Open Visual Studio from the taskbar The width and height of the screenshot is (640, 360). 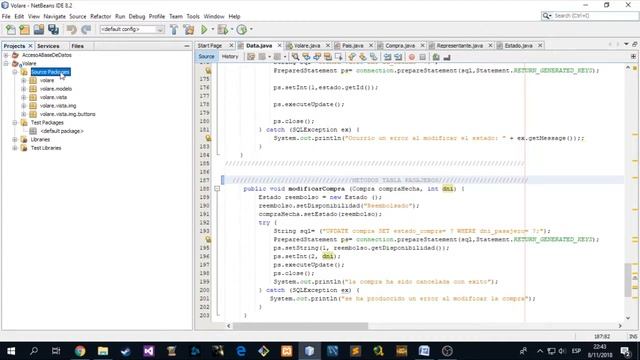click(x=149, y=351)
